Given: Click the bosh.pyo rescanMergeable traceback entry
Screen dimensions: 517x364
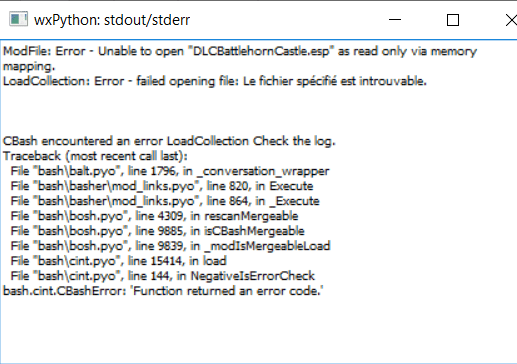Looking at the screenshot, I should [x=154, y=216].
